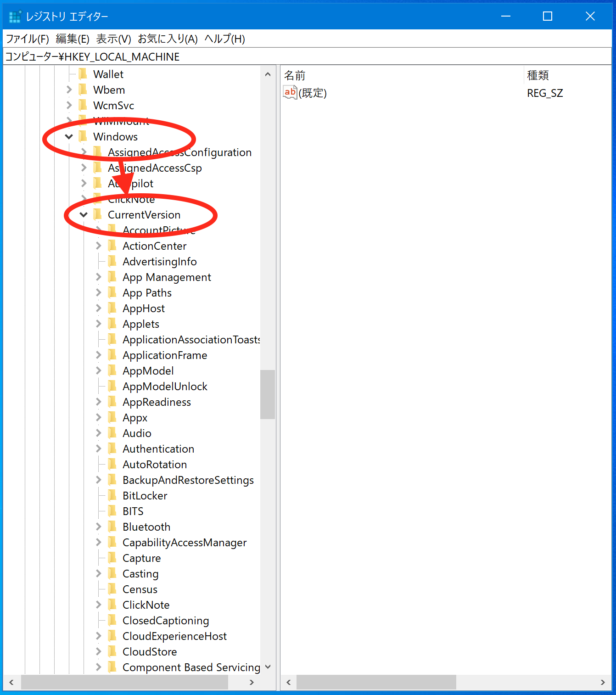Expand the Component Based Servicing key
616x695 pixels.
click(x=98, y=667)
